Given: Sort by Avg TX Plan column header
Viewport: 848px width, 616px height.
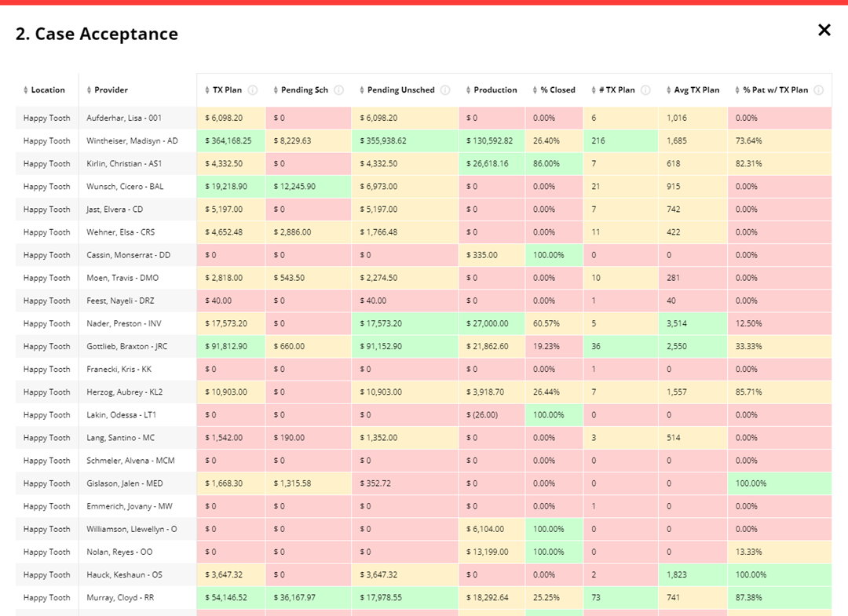Looking at the screenshot, I should [696, 90].
